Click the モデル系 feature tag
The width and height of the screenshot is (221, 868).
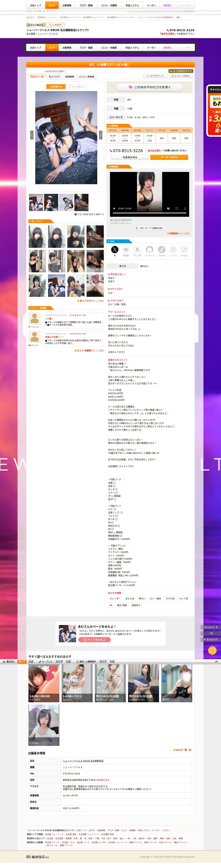(x=170, y=599)
